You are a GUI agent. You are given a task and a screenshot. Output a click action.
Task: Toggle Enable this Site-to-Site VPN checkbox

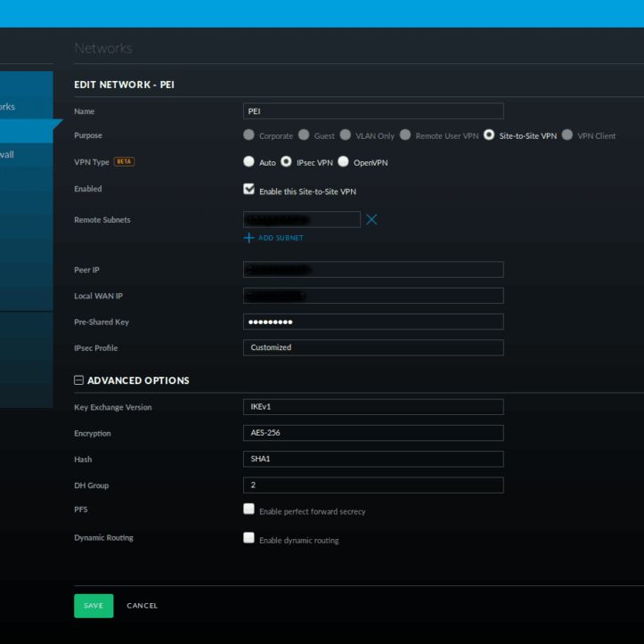click(x=249, y=189)
